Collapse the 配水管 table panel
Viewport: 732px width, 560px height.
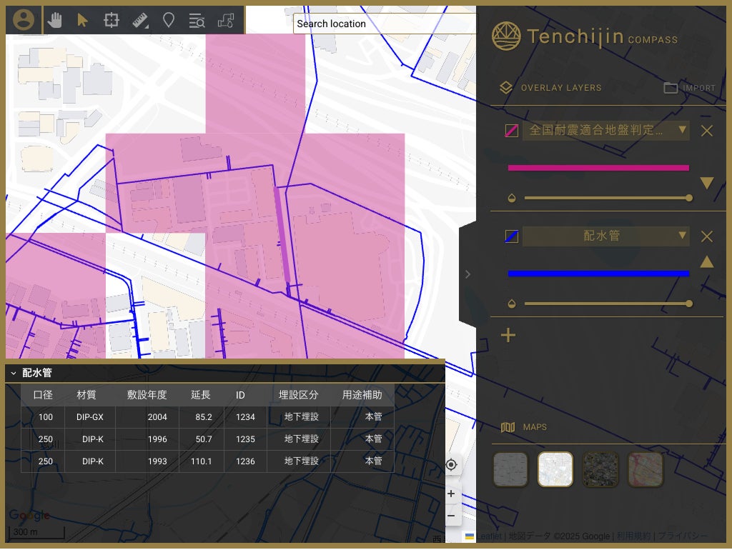[14, 373]
